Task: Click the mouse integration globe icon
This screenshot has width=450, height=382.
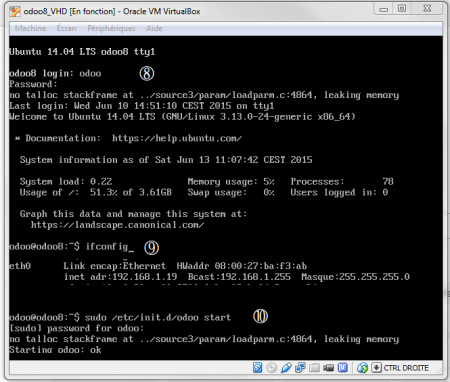Action: [x=362, y=368]
